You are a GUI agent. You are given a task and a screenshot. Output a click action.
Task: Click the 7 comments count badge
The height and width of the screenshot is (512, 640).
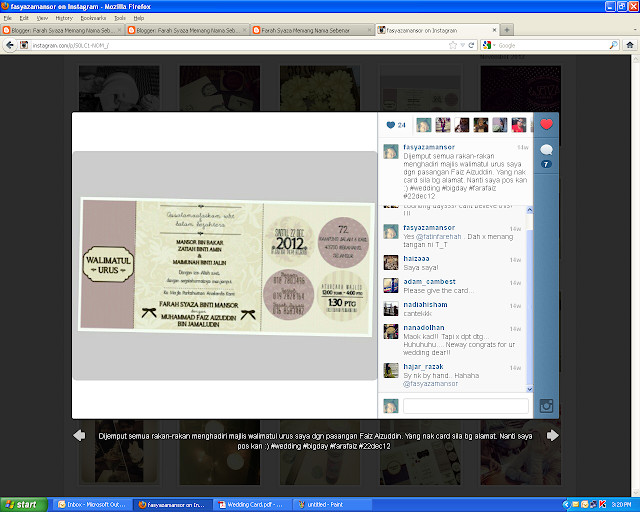click(546, 164)
